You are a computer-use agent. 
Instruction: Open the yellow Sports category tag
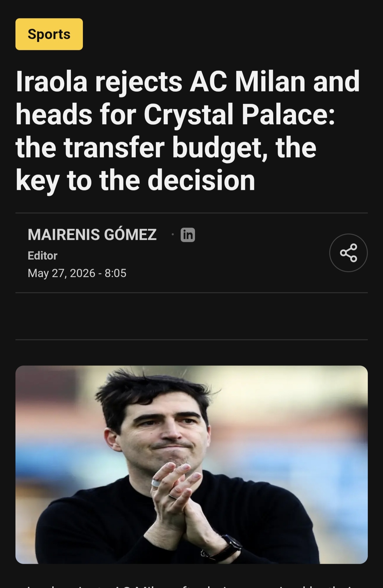[x=49, y=34]
